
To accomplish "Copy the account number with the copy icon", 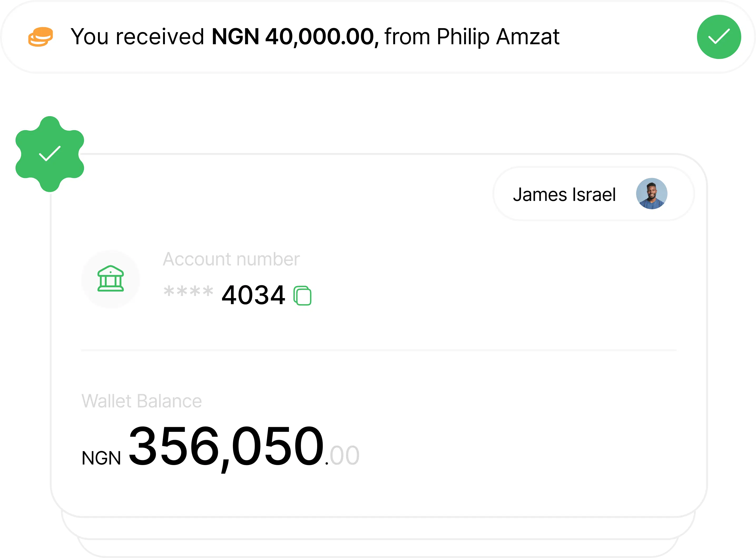I will click(302, 296).
